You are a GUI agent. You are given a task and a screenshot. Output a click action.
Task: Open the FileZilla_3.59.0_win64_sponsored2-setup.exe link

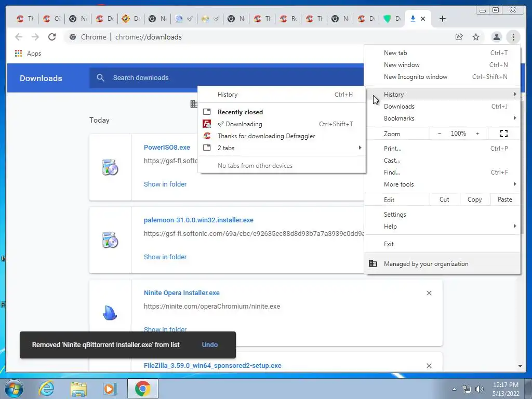tap(212, 365)
